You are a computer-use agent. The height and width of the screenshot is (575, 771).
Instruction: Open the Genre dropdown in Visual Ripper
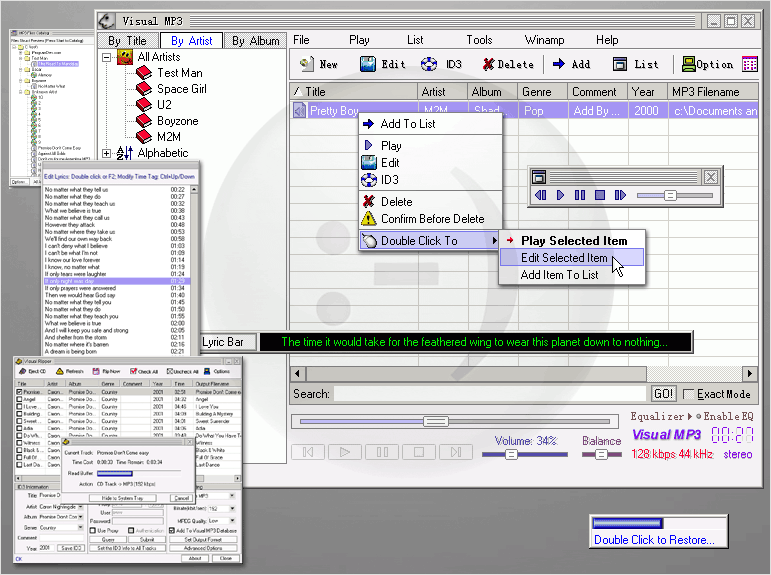click(x=81, y=526)
